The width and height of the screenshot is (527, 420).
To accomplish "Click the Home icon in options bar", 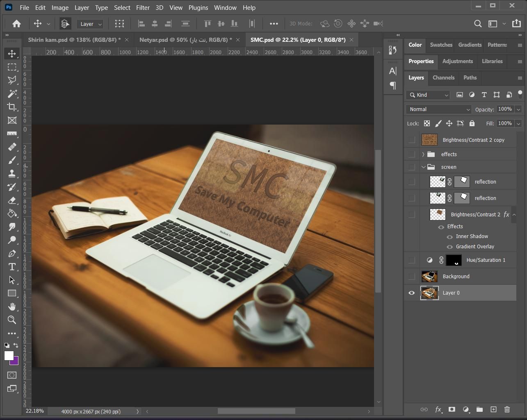I will click(16, 24).
